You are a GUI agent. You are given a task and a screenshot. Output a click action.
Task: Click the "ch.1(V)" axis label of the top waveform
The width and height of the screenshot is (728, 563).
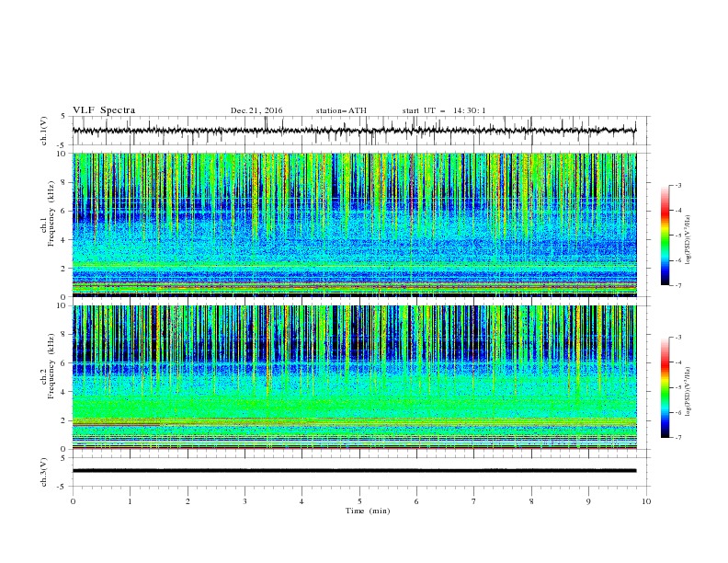(x=44, y=131)
